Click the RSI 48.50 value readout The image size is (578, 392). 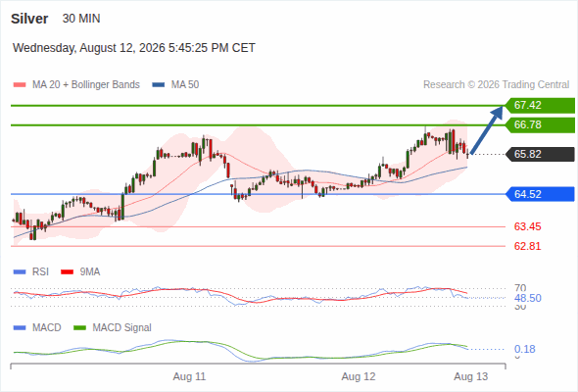click(528, 298)
